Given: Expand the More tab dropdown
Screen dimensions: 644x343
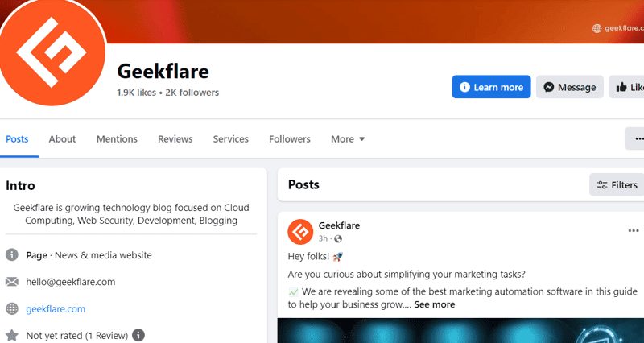Looking at the screenshot, I should [348, 138].
